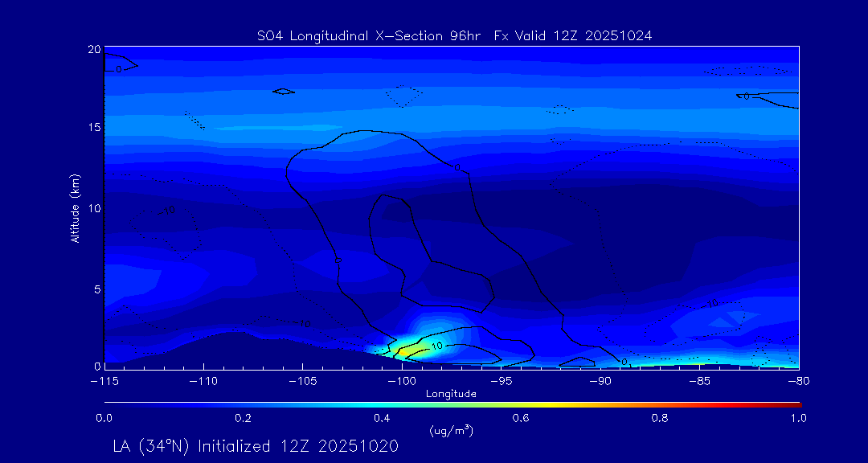Click the colorbar value 0.6
The width and height of the screenshot is (868, 463).
521,418
